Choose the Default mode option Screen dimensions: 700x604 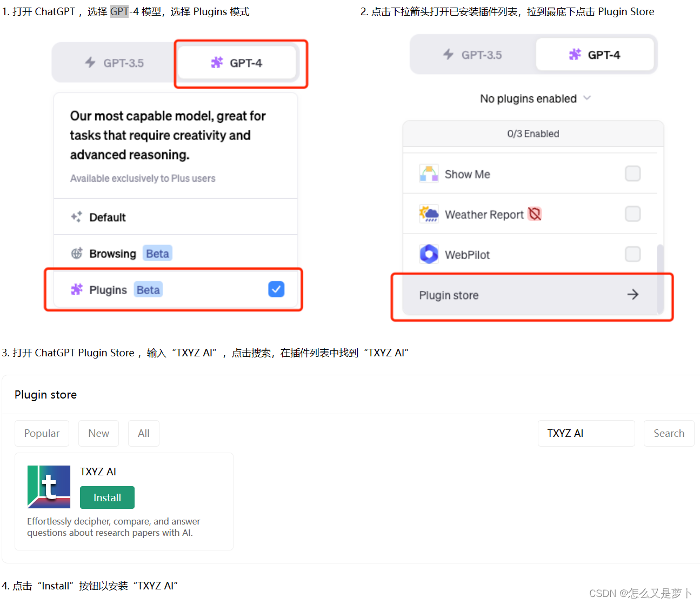tap(176, 217)
